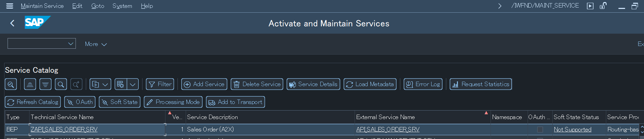
Task: Click the Not Supported soft state link
Action: (573, 129)
